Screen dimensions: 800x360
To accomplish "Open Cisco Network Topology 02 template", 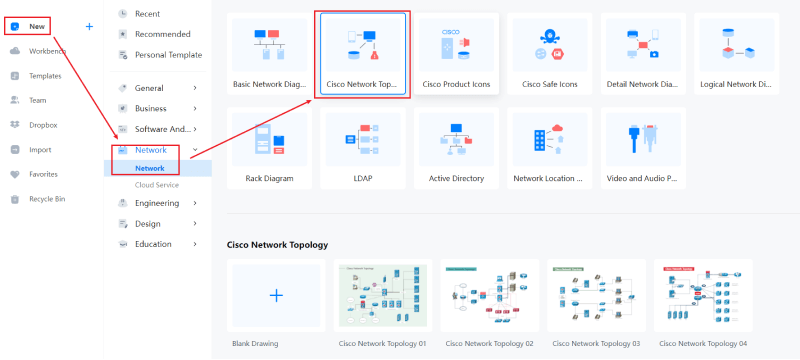I will (490, 296).
